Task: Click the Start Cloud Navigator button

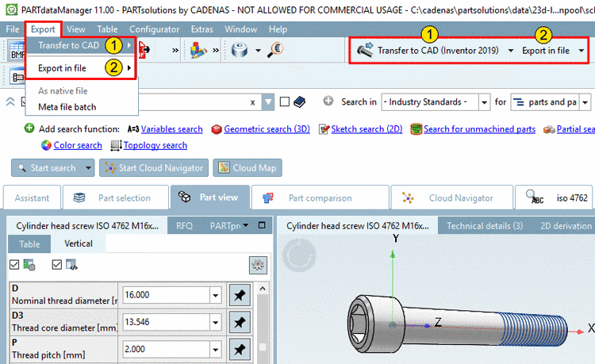Action: click(154, 168)
